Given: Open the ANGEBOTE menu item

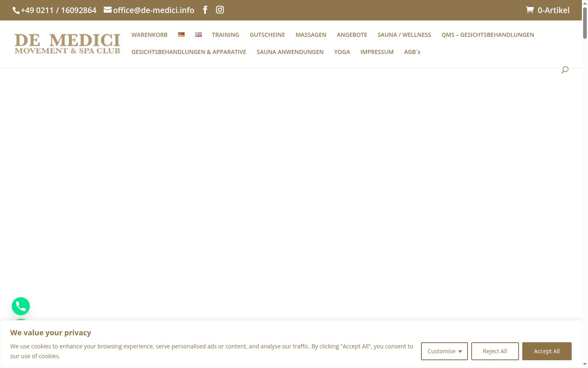Looking at the screenshot, I should pyautogui.click(x=352, y=35).
